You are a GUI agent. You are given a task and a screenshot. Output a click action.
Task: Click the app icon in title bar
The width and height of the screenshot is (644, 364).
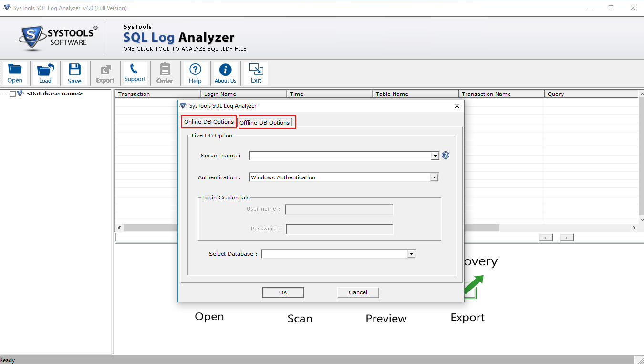tap(6, 8)
